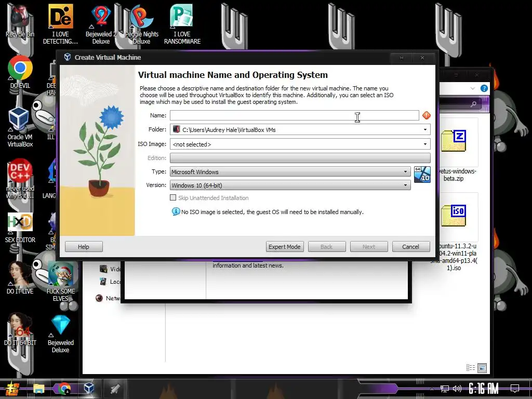Open the notification center icon on taskbar
The width and height of the screenshot is (532, 399).
515,388
